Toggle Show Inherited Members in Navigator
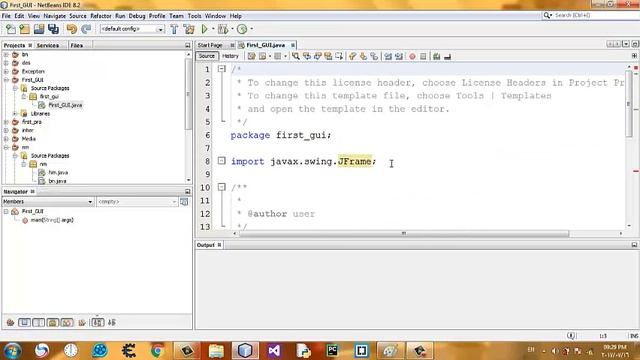Screen dimensions: 640x360 point(11,322)
